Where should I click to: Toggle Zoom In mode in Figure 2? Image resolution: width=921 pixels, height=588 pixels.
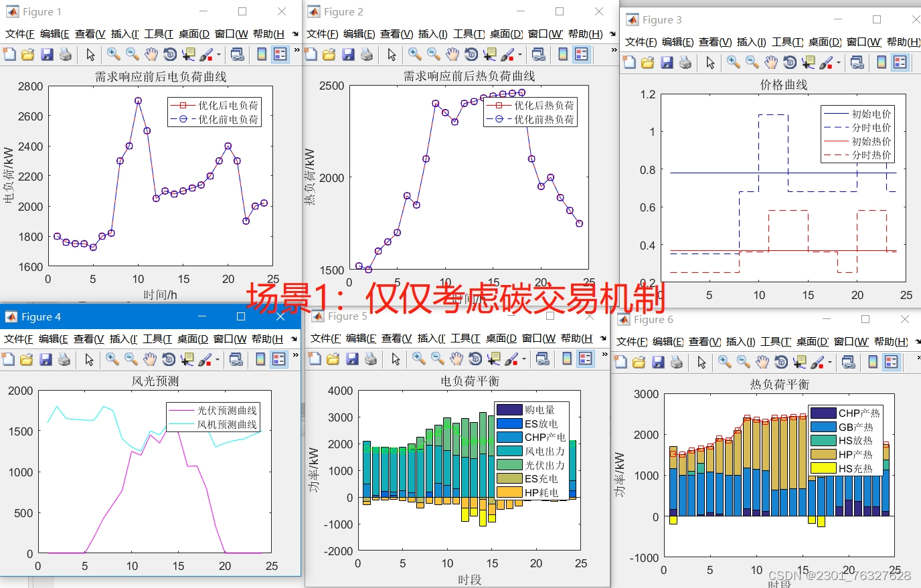pos(415,54)
